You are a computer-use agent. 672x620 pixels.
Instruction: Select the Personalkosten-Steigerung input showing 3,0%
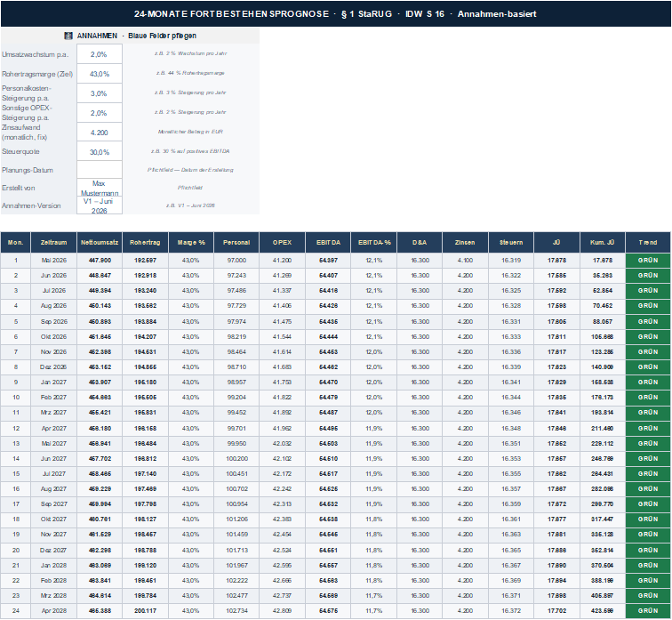pyautogui.click(x=100, y=93)
